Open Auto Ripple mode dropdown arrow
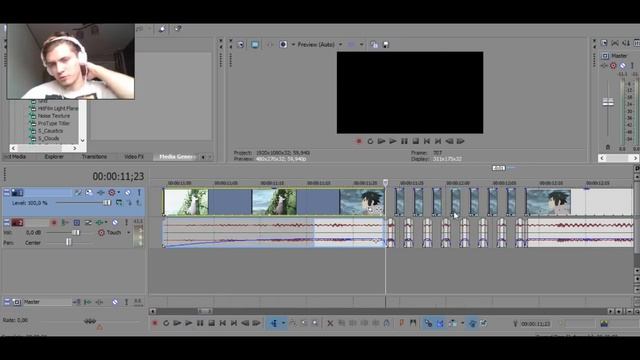The image size is (640, 360). 462,323
